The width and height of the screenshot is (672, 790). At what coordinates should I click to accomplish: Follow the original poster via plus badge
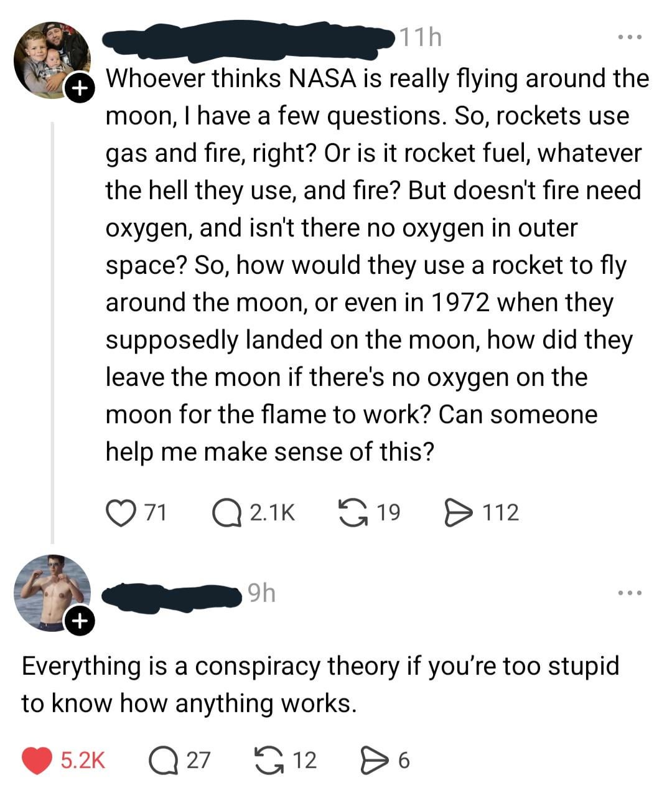(x=77, y=88)
